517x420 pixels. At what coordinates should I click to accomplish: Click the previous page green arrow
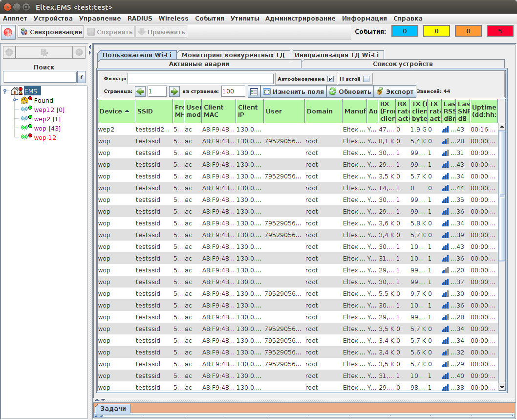pos(141,91)
